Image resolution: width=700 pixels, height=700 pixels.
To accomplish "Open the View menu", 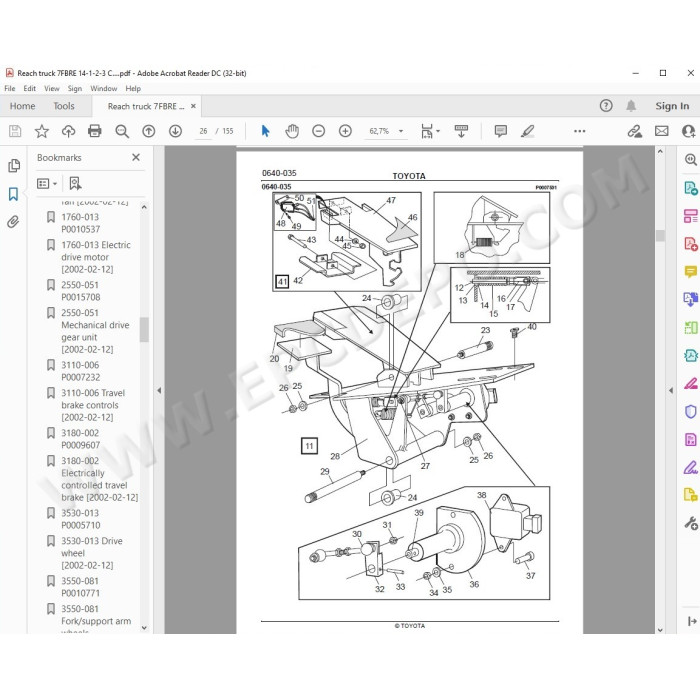I will [x=51, y=88].
